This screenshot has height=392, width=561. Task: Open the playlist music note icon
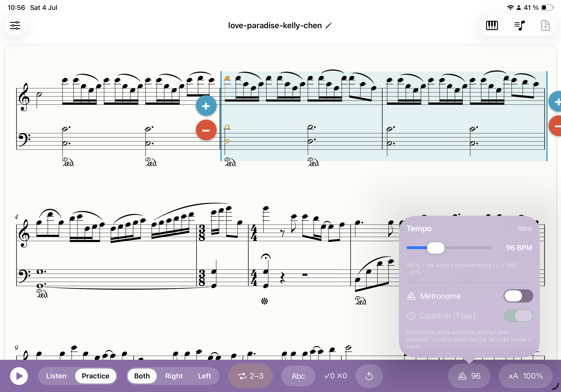coord(519,25)
